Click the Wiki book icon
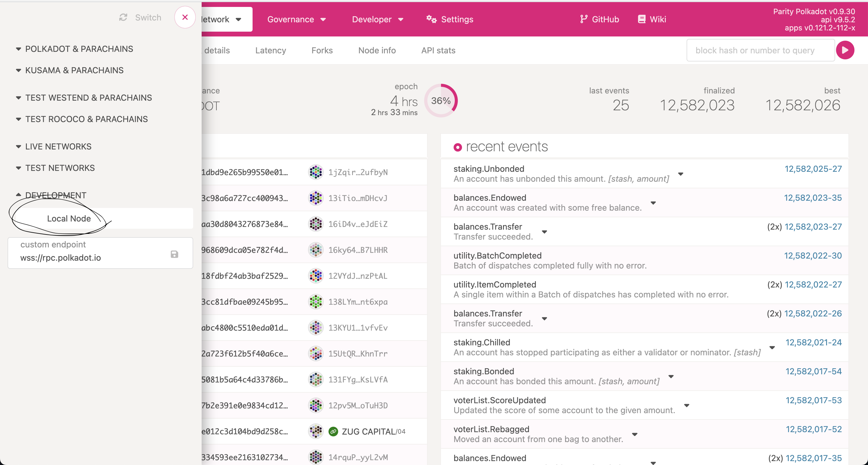 coord(642,19)
